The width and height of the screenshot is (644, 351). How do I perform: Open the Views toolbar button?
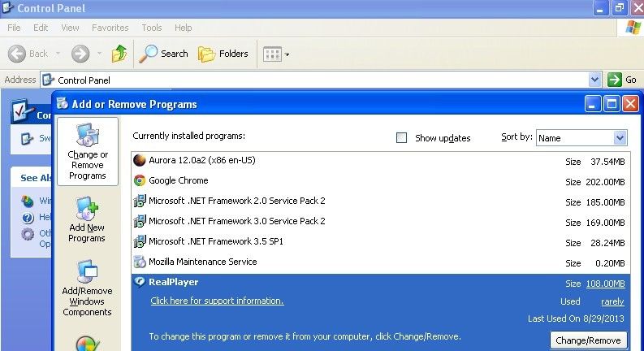272,54
